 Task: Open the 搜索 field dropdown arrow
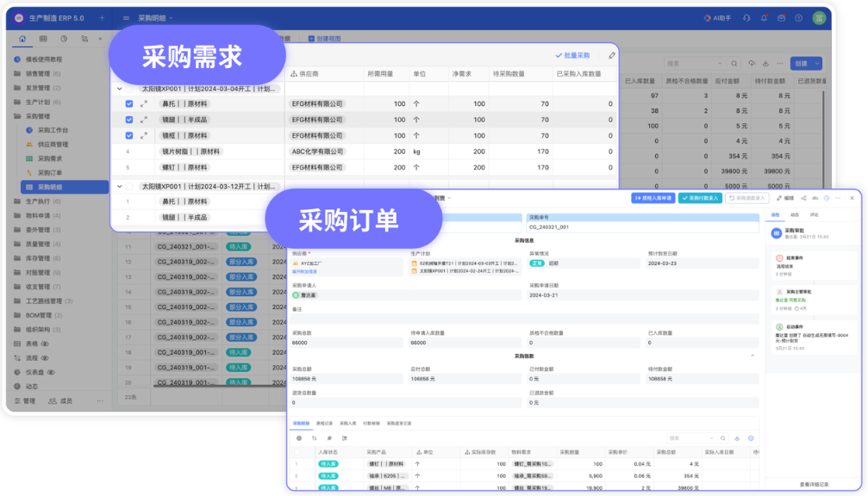[720, 64]
